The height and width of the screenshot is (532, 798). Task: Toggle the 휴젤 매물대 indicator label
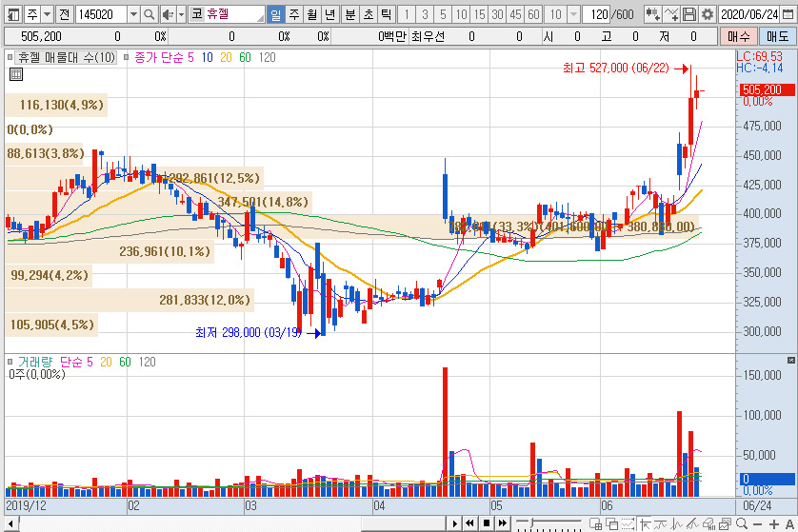pyautogui.click(x=67, y=57)
